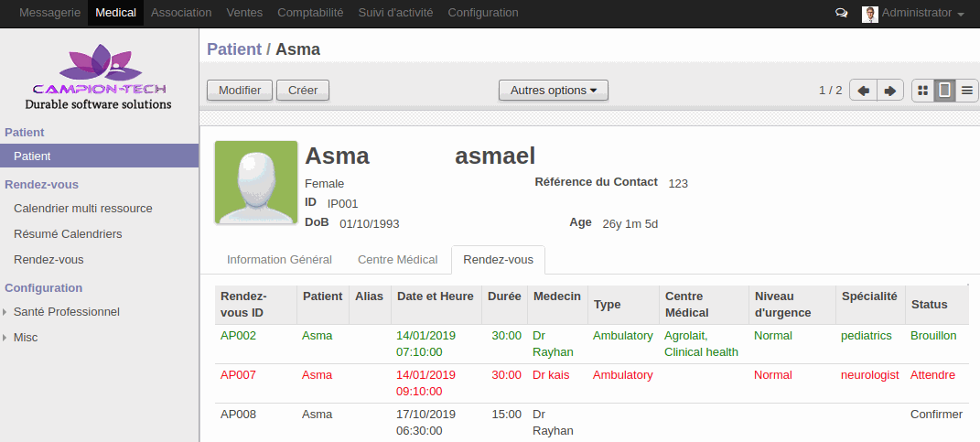This screenshot has width=980, height=442.
Task: Open the conversations chat icon
Action: [x=841, y=13]
